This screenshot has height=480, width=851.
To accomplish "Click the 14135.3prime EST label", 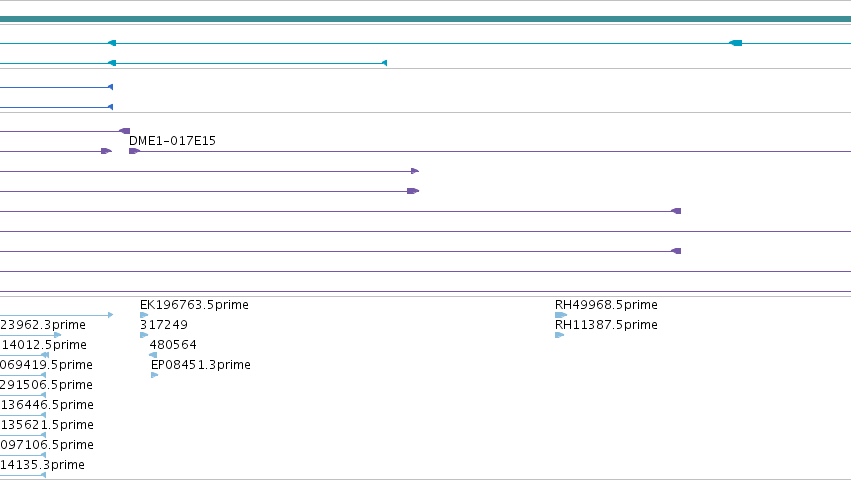I will (43, 465).
